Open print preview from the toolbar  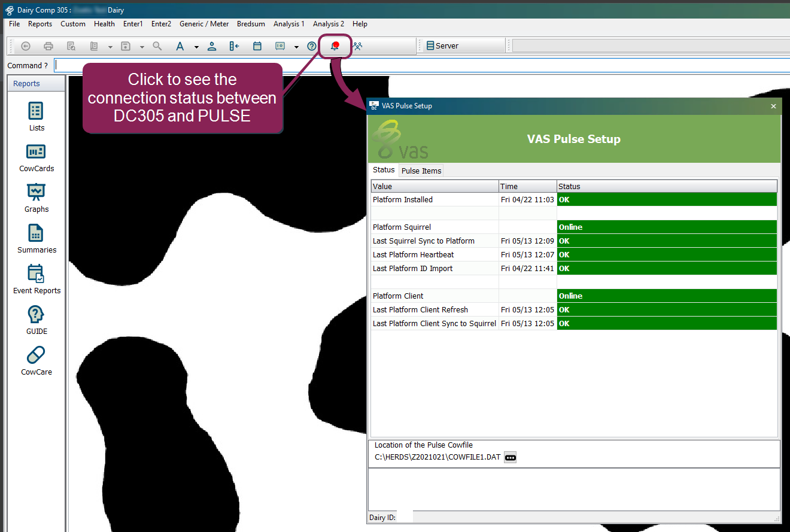[71, 46]
